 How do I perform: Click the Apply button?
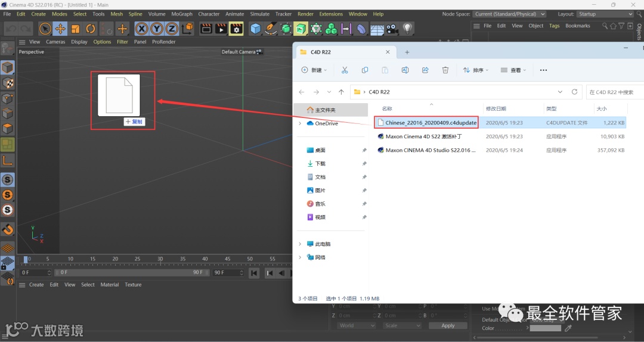(448, 325)
